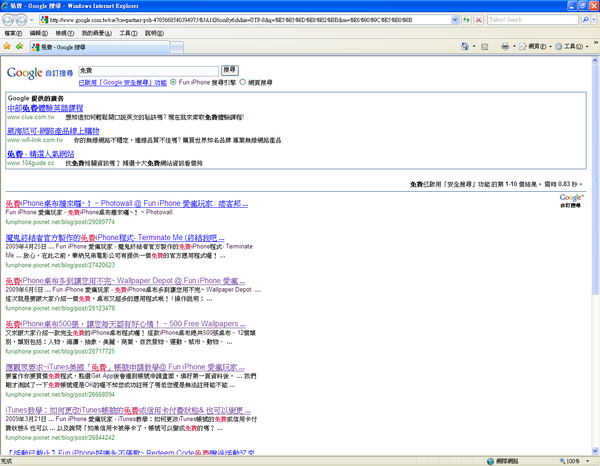Open the 中部免費體驗英語課程 ad link
The width and height of the screenshot is (600, 466).
pyautogui.click(x=45, y=108)
